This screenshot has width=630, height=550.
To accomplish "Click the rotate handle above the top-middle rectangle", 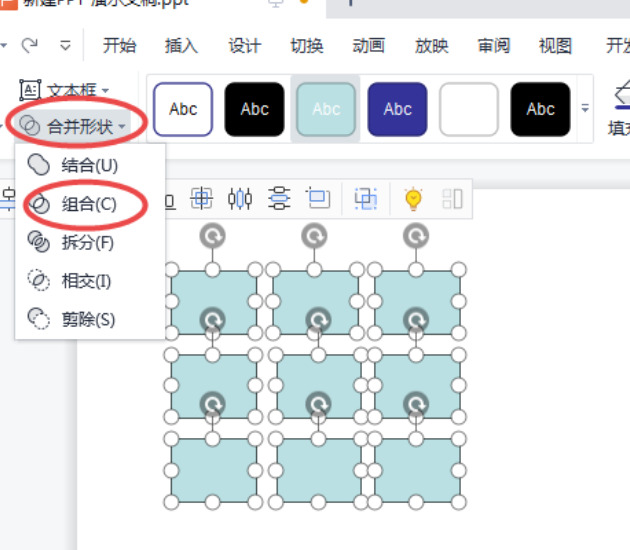I will coord(314,236).
